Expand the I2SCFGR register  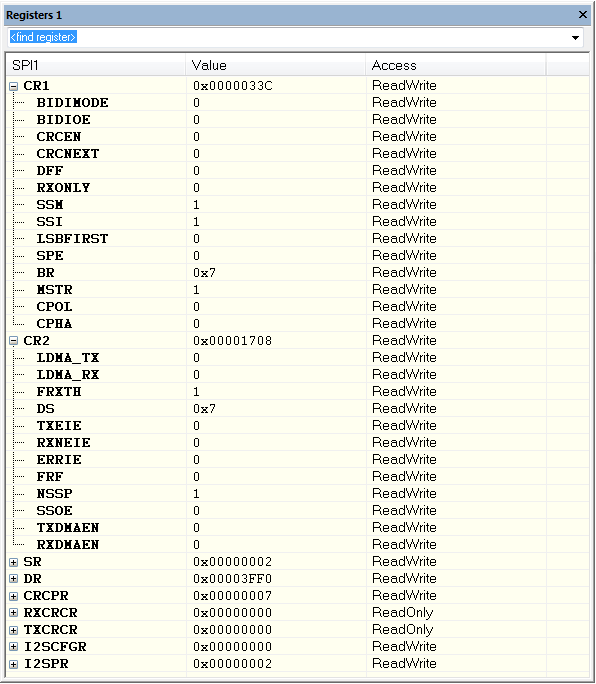click(14, 647)
